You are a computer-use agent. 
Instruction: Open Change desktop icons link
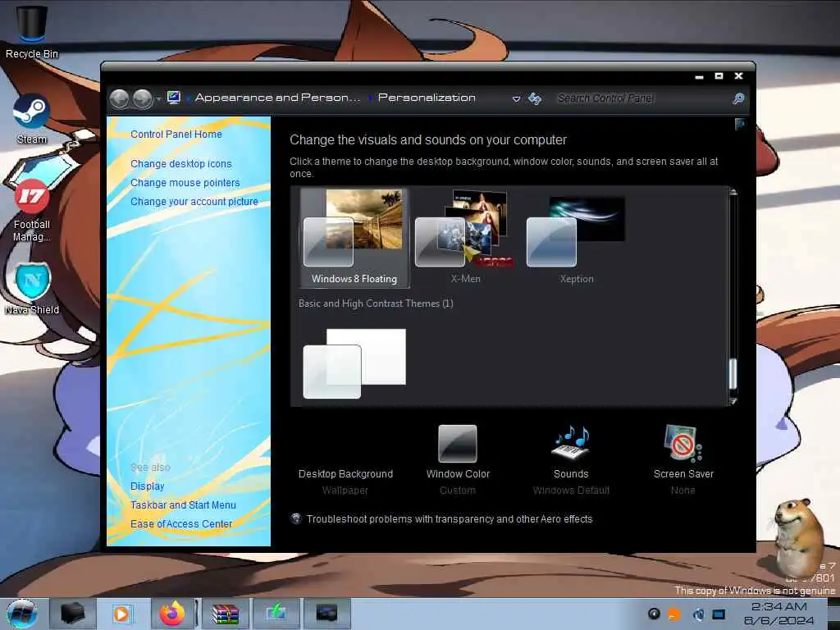pos(181,163)
